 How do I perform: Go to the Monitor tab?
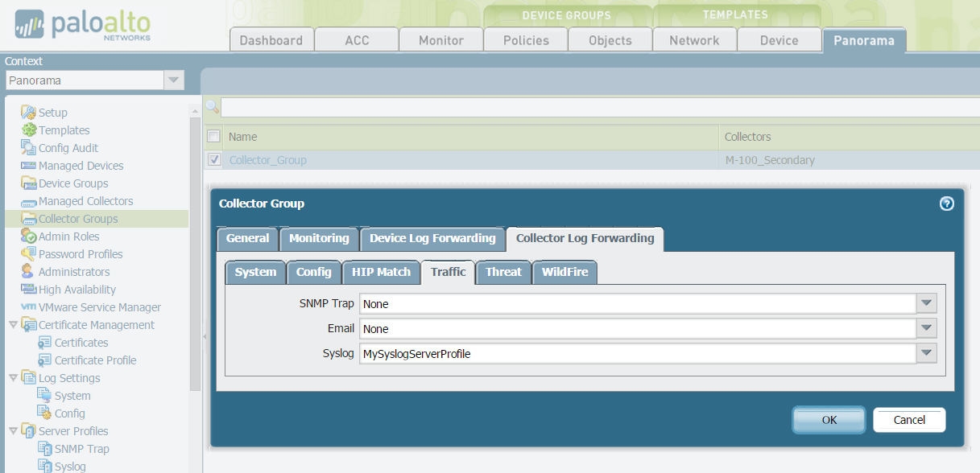(441, 40)
